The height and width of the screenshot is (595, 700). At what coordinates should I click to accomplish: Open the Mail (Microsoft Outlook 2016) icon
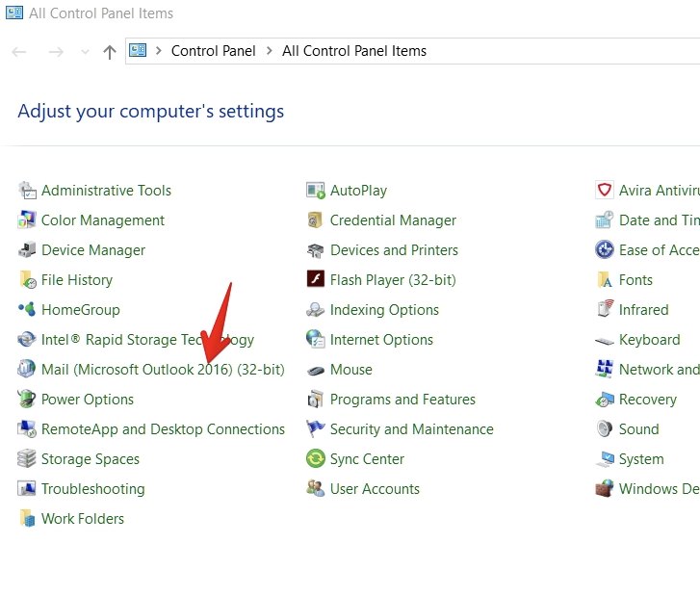tap(27, 369)
